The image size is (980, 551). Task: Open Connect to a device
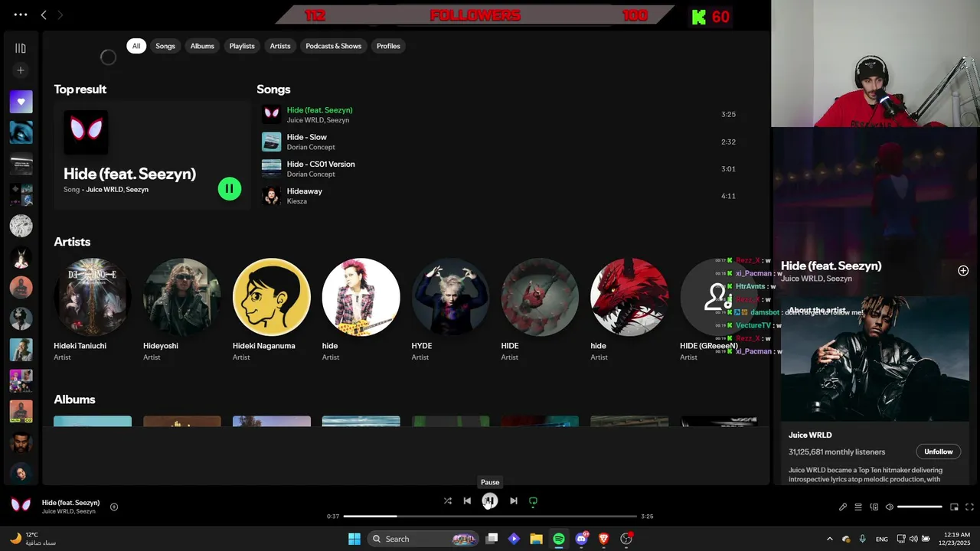(x=874, y=507)
